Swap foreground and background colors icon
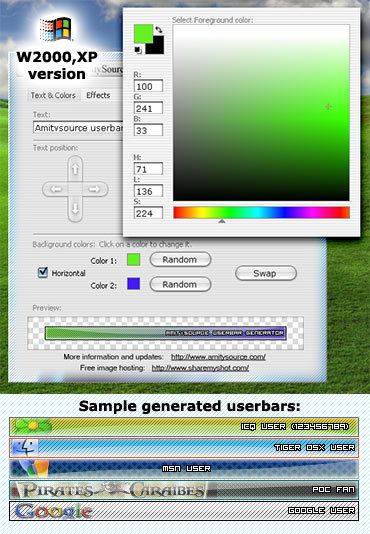This screenshot has height=534, width=370. tap(159, 29)
